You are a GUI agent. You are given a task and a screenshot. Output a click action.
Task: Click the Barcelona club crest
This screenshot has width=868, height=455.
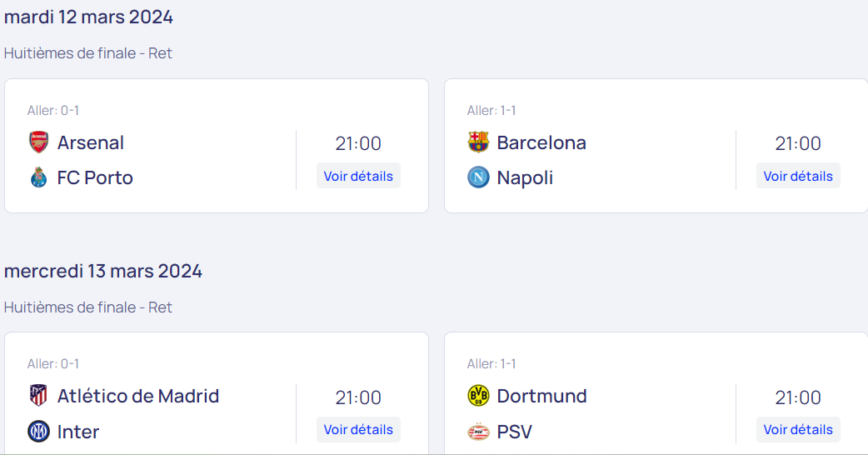(478, 142)
